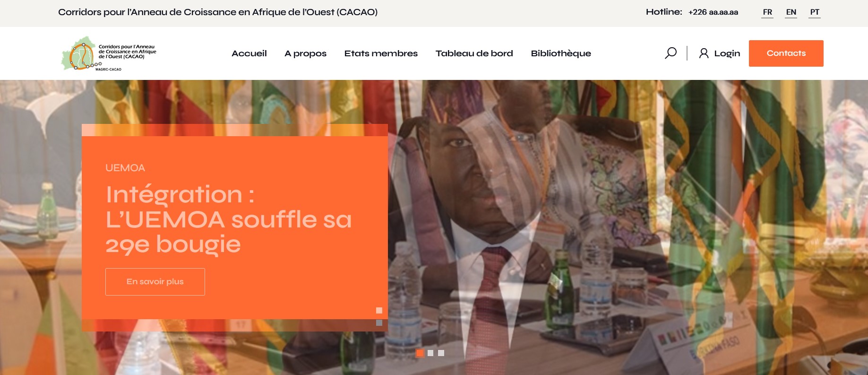Viewport: 868px width, 375px height.
Task: Click the search magnifier icon
Action: 670,53
